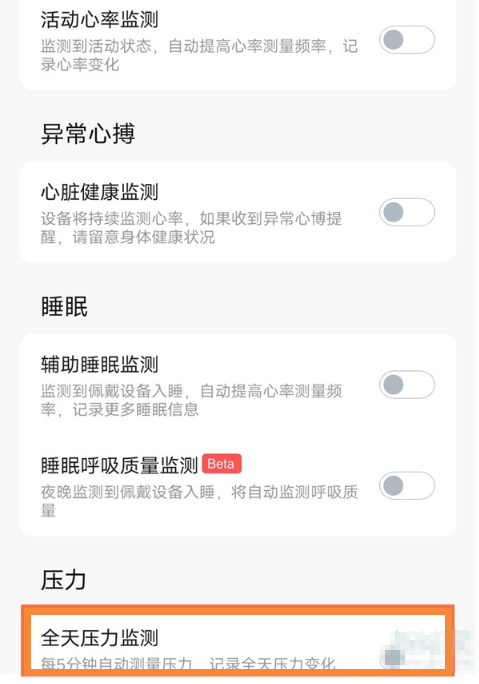This screenshot has height=684, width=479.
Task: Click the 压力 section header
Action: pyautogui.click(x=64, y=580)
